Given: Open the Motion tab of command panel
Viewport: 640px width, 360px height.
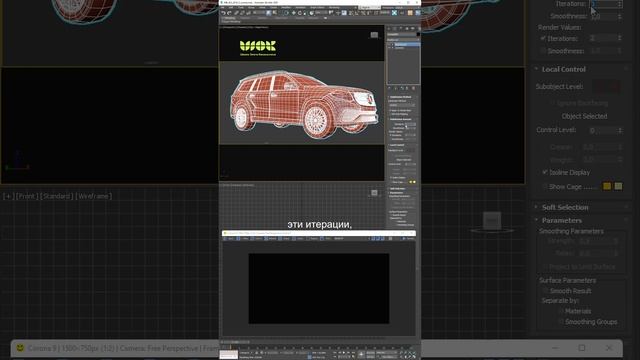Looking at the screenshot, I should tap(407, 29).
